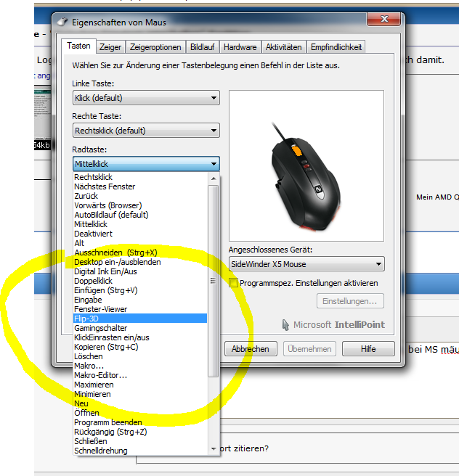The width and height of the screenshot is (459, 476).
Task: Enable Programmspez. Einstellungen aktivieren checkbox
Action: point(233,283)
